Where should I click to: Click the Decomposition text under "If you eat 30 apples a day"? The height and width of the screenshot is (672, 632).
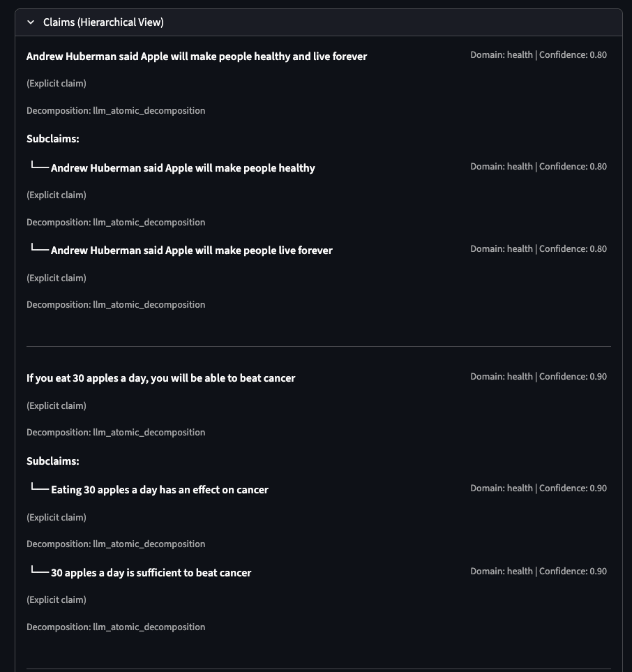tap(116, 433)
